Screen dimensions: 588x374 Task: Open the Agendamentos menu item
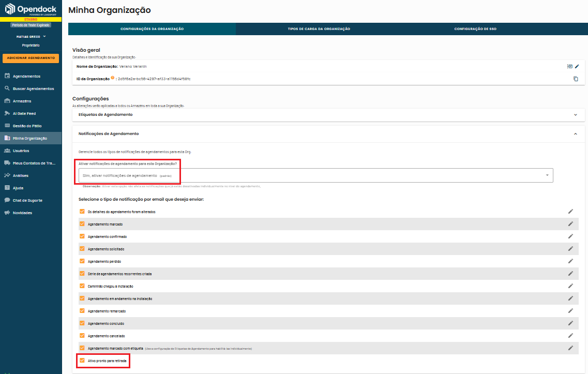pos(31,76)
